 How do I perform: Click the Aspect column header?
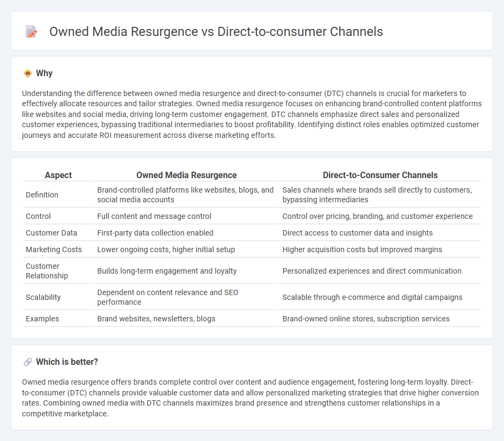tap(58, 175)
